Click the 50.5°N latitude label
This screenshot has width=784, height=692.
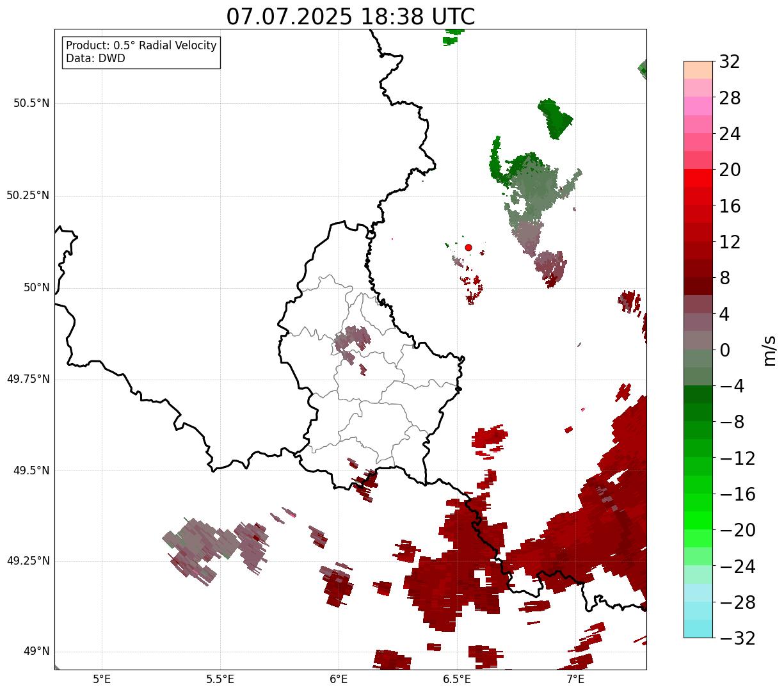31,104
